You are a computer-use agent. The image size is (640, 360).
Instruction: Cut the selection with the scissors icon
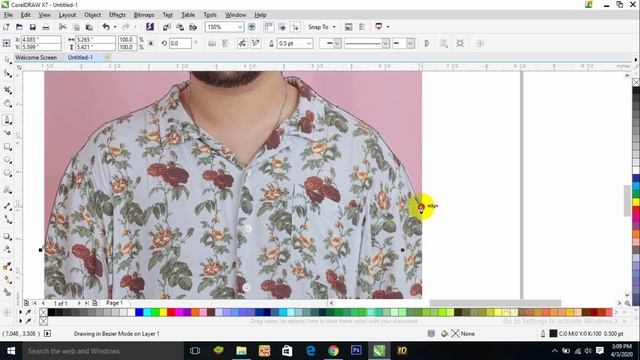tap(62, 27)
